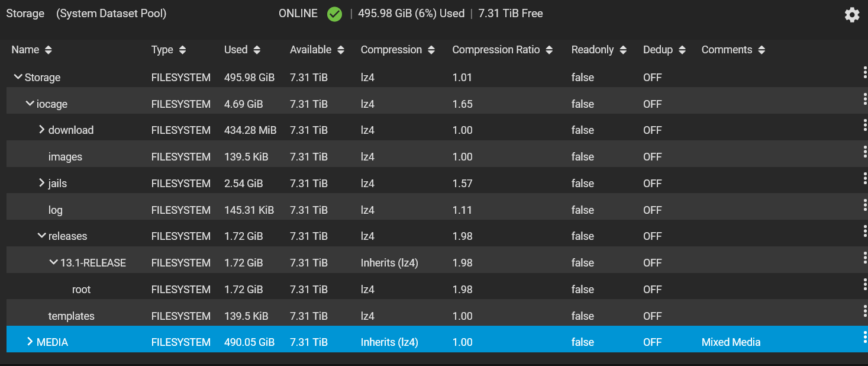Sort the table by Readonly column

click(x=623, y=50)
